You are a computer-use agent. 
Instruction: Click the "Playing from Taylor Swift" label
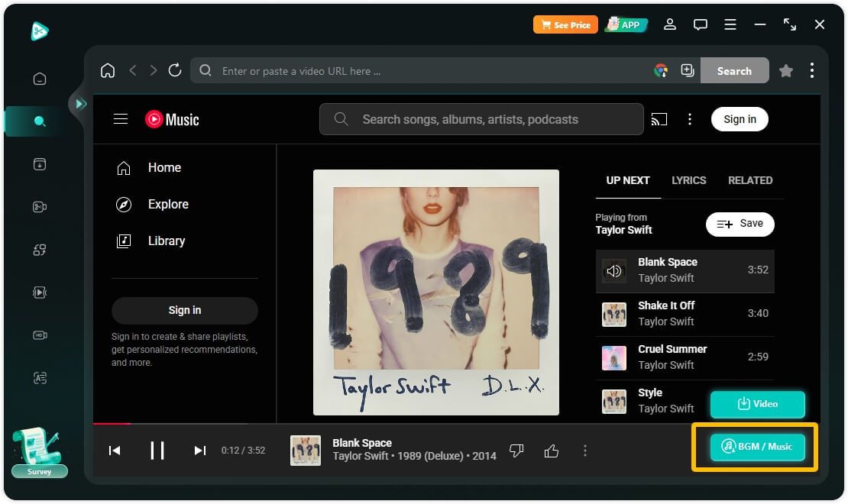point(623,224)
